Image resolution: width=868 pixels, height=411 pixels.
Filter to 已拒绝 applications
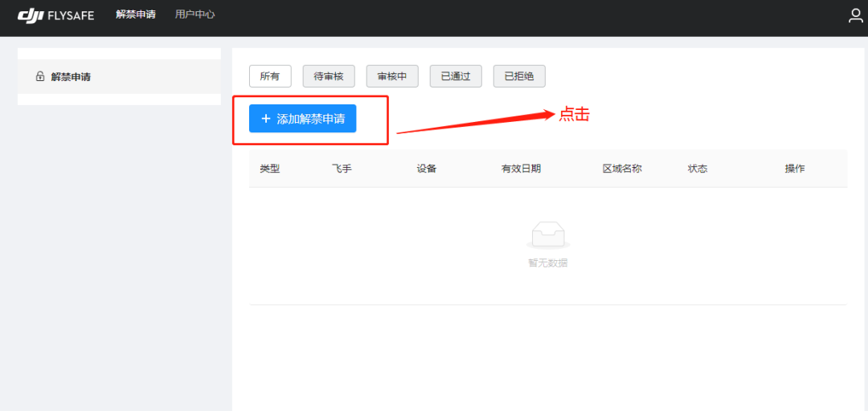pos(519,76)
